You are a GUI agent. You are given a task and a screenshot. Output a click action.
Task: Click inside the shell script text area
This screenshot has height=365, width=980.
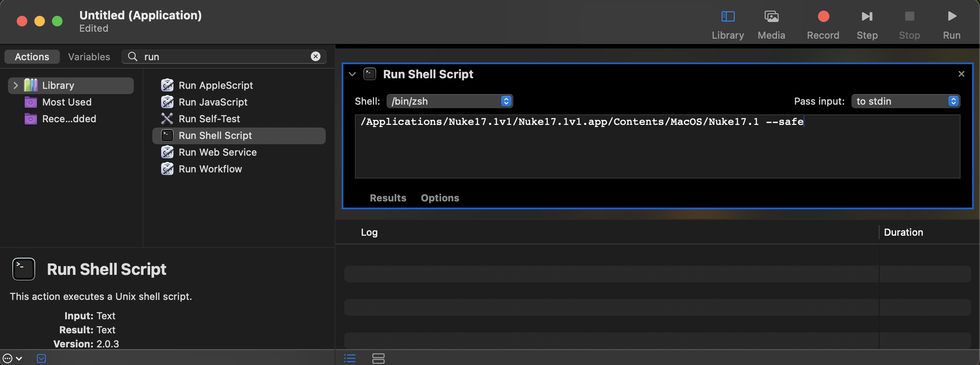point(657,146)
